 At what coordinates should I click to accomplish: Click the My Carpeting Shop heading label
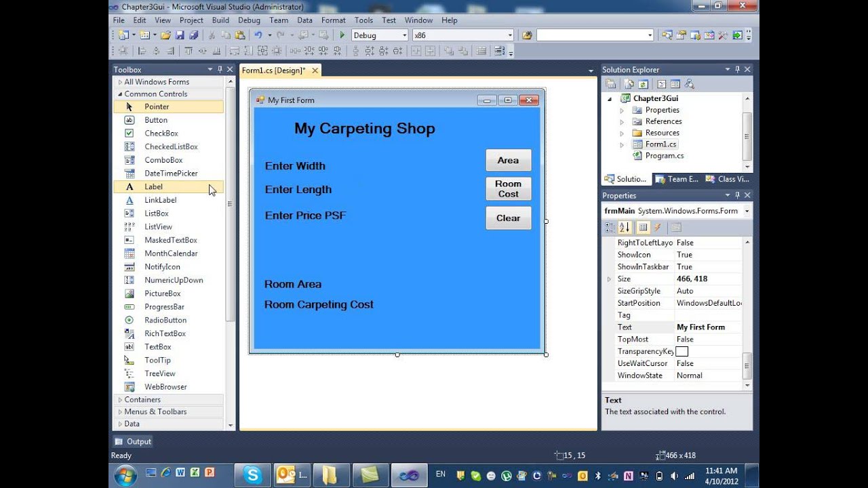(365, 129)
